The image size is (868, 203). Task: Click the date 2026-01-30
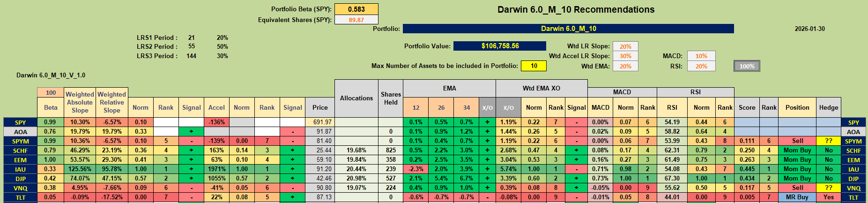(x=809, y=29)
